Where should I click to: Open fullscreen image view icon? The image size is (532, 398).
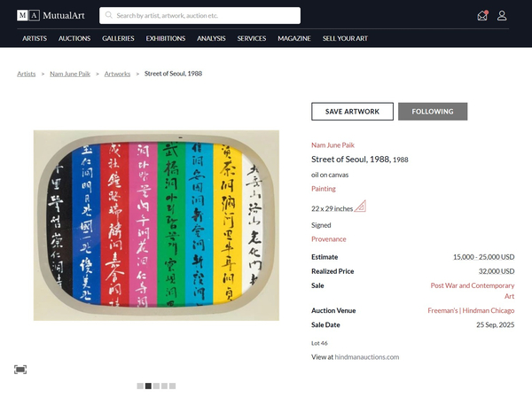(20, 369)
